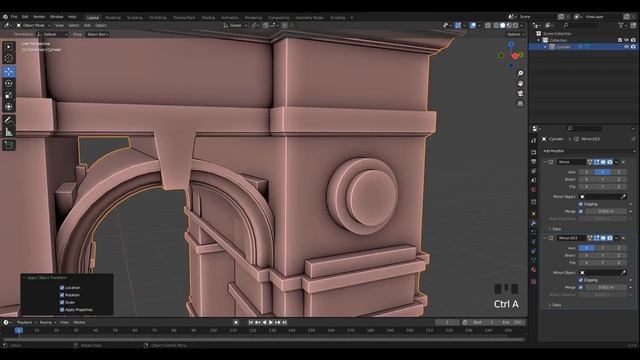The height and width of the screenshot is (360, 640).
Task: Pick the Scale tool
Action: click(x=9, y=95)
